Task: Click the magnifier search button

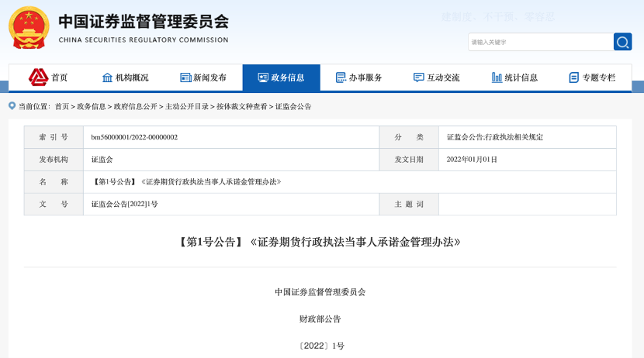Action: point(622,42)
